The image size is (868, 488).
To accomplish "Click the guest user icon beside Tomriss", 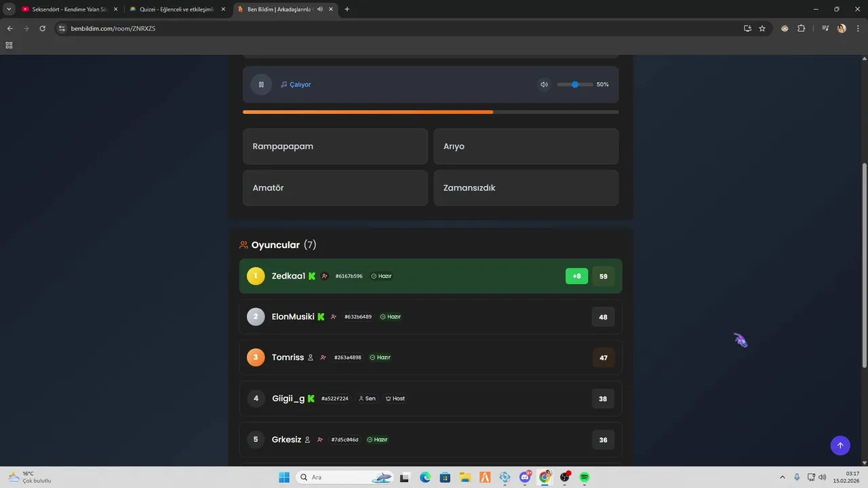I will pos(311,357).
